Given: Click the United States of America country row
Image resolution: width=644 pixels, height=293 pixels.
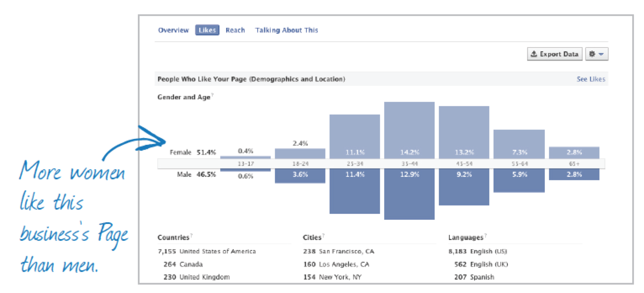Looking at the screenshot, I should click(207, 251).
